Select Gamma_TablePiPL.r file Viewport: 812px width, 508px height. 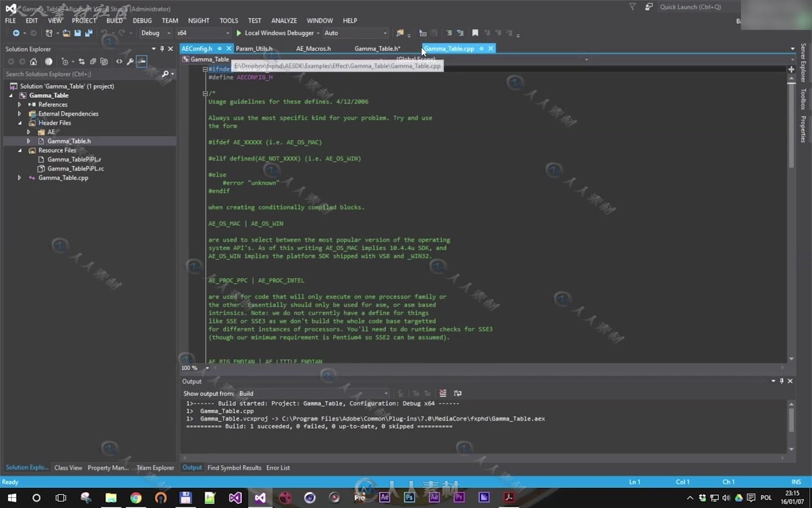click(x=74, y=159)
